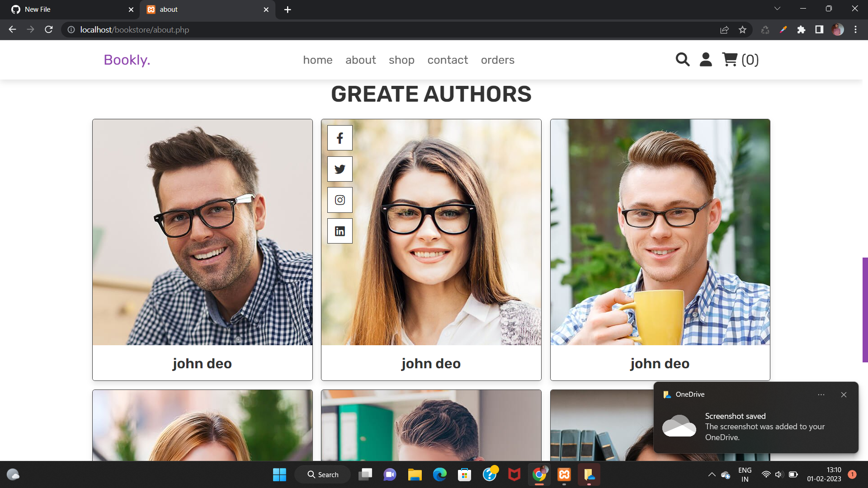
Task: Go forward in browser history
Action: coord(30,29)
